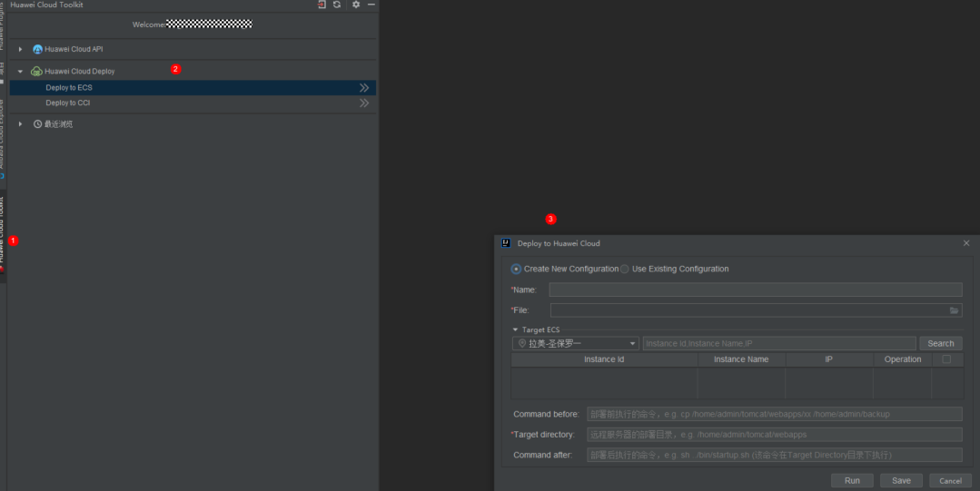980x491 pixels.
Task: Select the 最近浏览 recent history entry
Action: pos(58,124)
